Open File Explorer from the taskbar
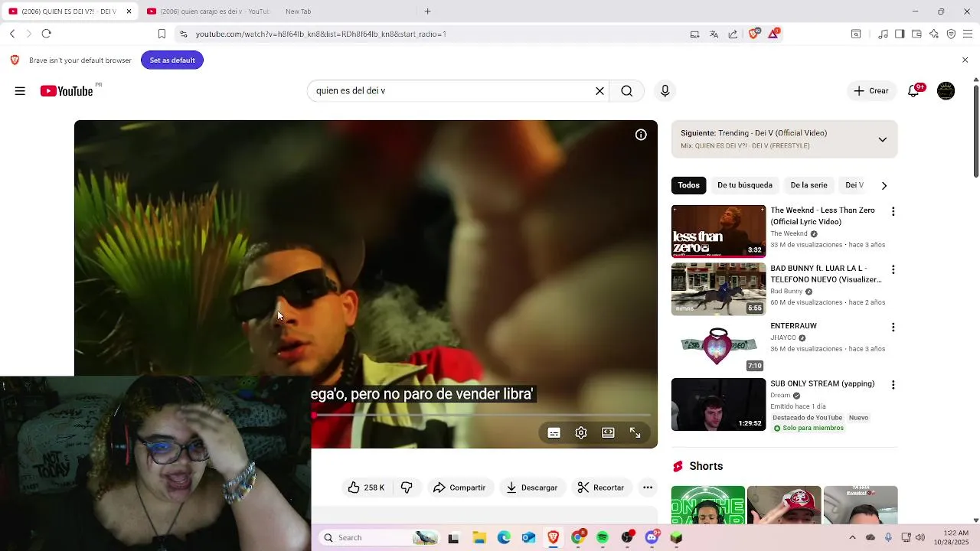This screenshot has height=551, width=980. [479, 538]
